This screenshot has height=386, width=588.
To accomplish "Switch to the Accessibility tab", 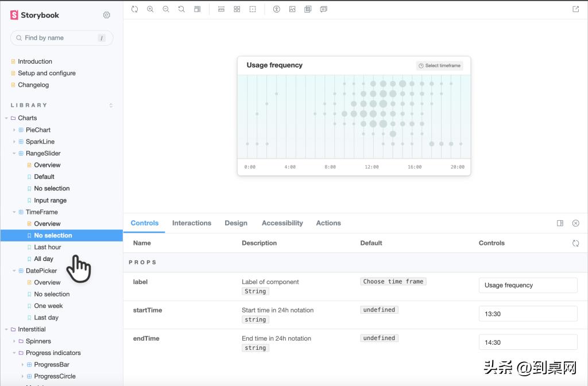I will pyautogui.click(x=282, y=223).
